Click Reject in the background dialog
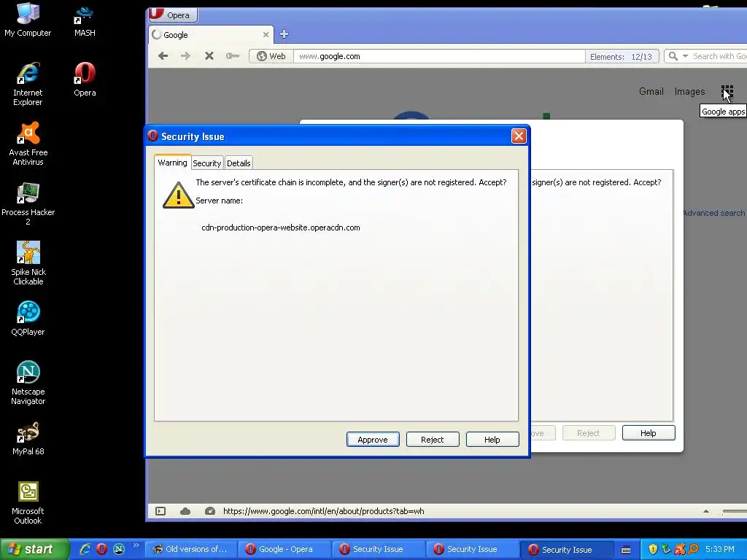 click(589, 433)
